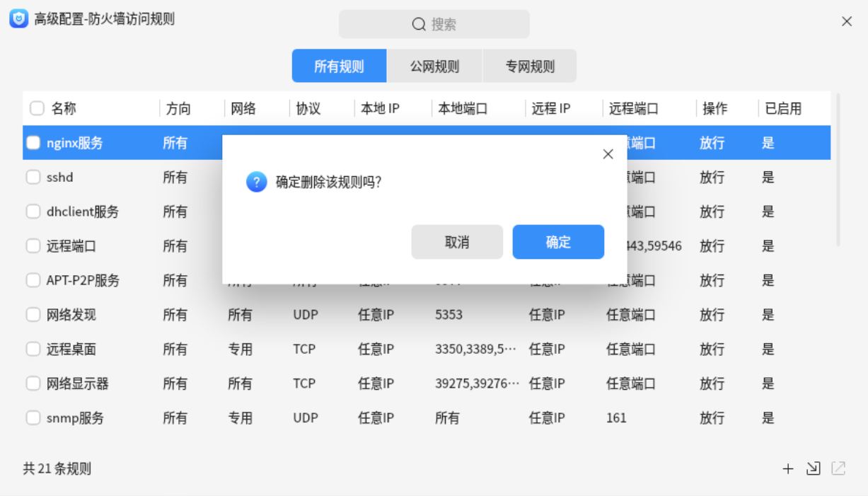Click the plus icon to add rule
Viewport: 868px width, 496px height.
tap(788, 468)
